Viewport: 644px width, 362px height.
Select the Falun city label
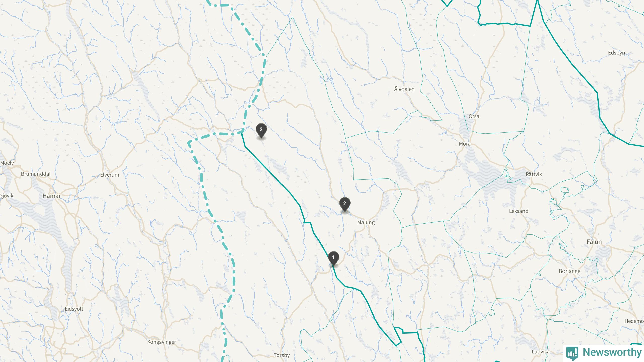coord(594,242)
